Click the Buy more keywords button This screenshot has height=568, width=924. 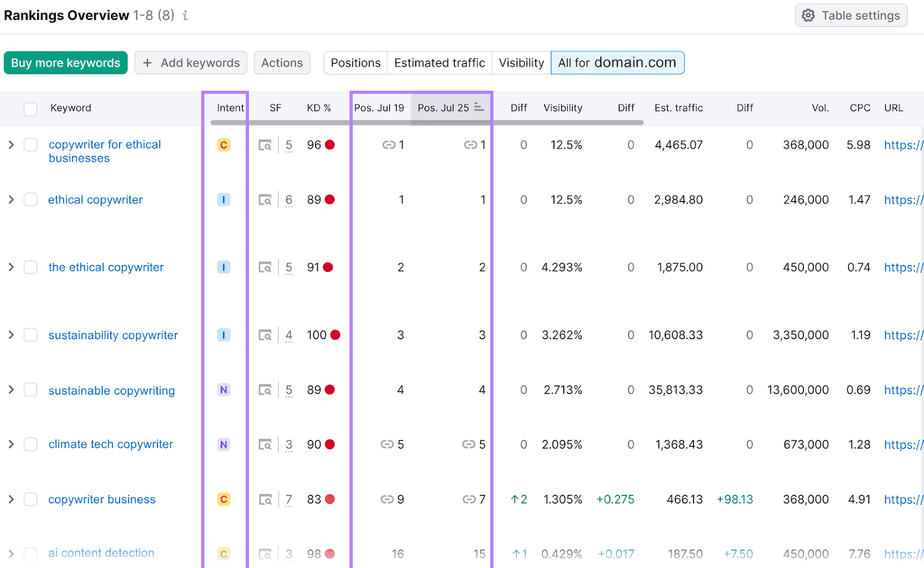pyautogui.click(x=65, y=62)
